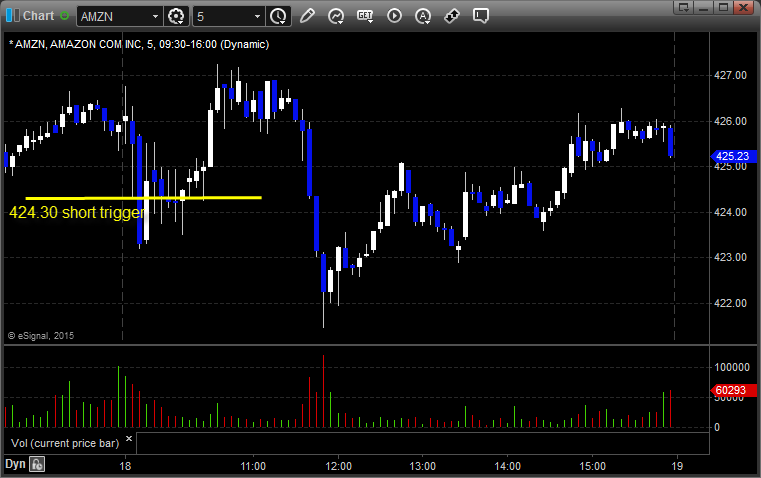
Task: Open the chart studies icon
Action: 335,16
